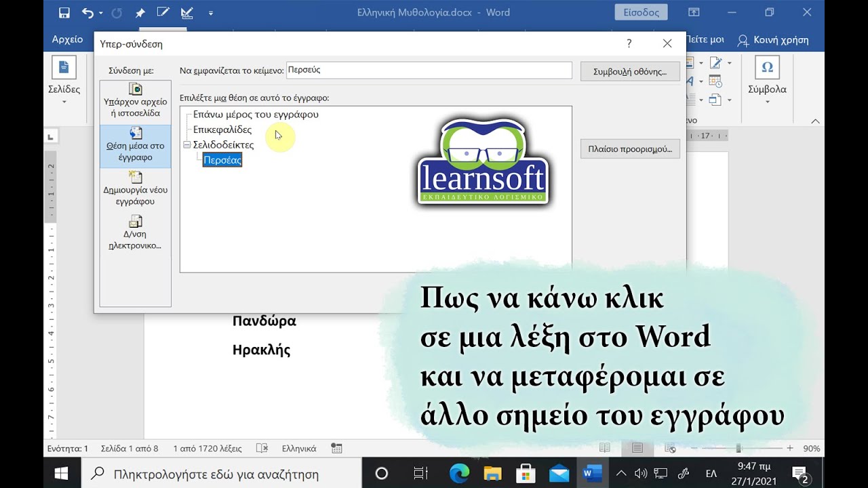Collapse the ribbon with the chevron arrow
Image resolution: width=868 pixels, height=488 pixels.
point(816,121)
